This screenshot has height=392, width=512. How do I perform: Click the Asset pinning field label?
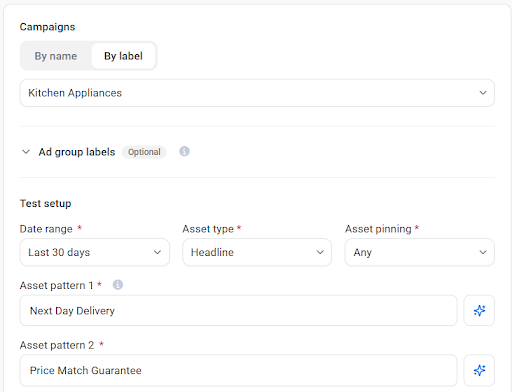pos(378,229)
